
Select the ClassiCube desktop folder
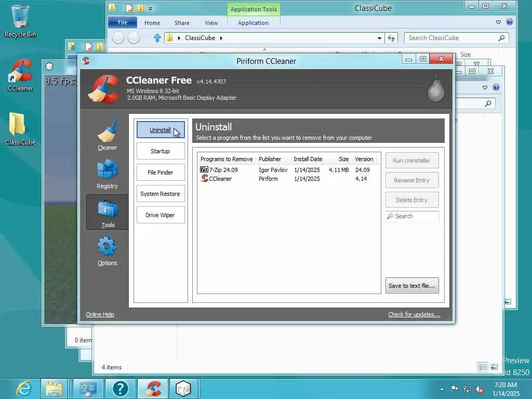pos(20,129)
